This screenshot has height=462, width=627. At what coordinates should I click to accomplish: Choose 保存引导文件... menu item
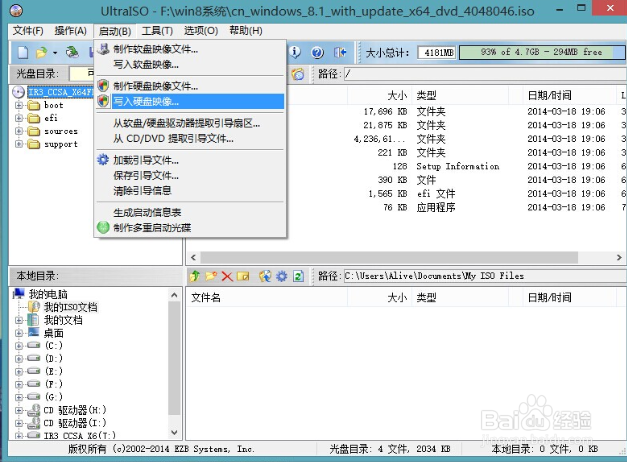pyautogui.click(x=190, y=176)
